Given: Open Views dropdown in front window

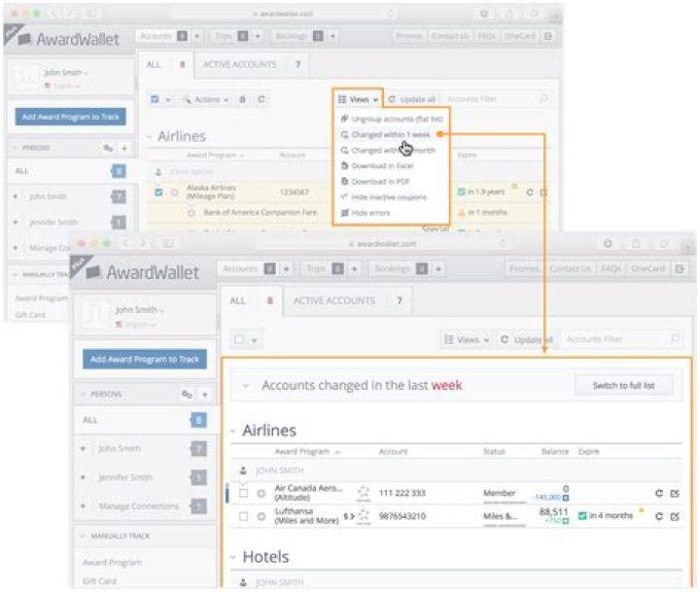Looking at the screenshot, I should click(x=467, y=340).
